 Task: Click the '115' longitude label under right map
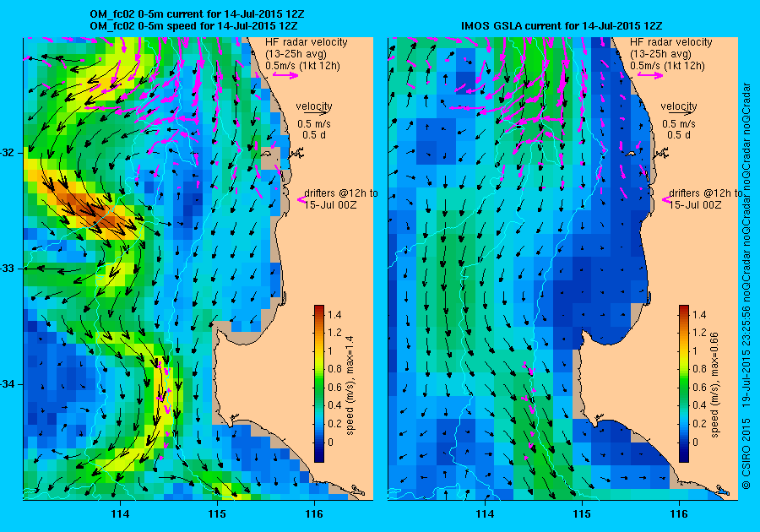coord(582,514)
